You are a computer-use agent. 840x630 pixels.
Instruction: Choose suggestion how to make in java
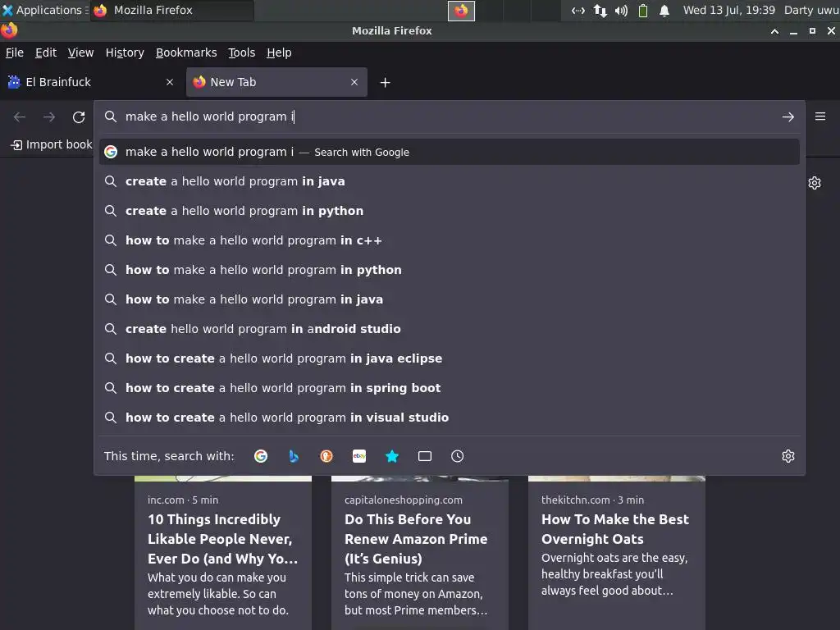449,299
